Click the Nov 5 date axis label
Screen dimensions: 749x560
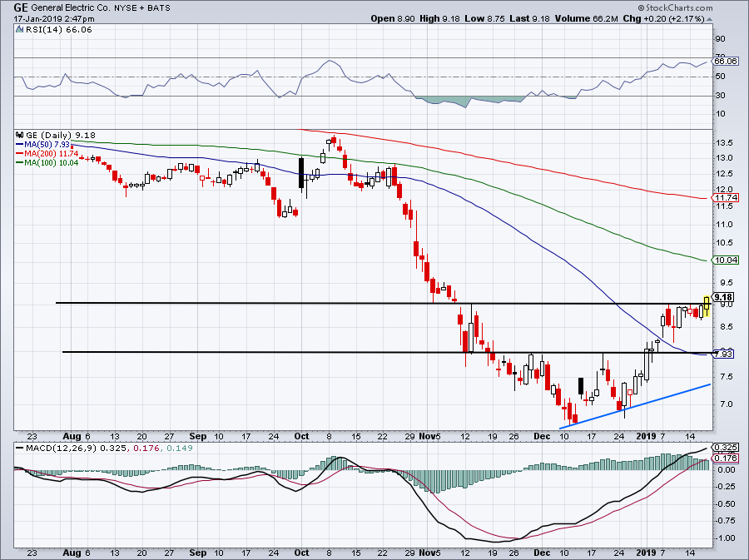429,435
